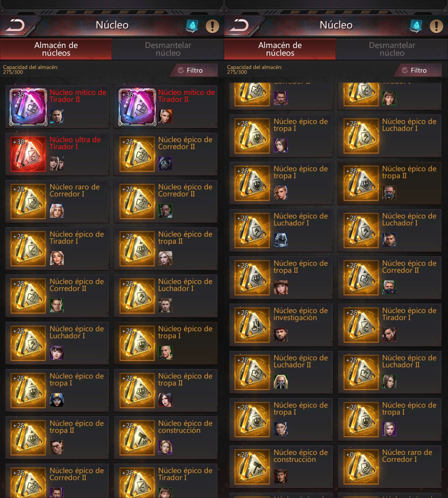Image resolution: width=448 pixels, height=498 pixels.
Task: Select the red Núcleo ultra de Tirador I core
Action: pyautogui.click(x=57, y=154)
